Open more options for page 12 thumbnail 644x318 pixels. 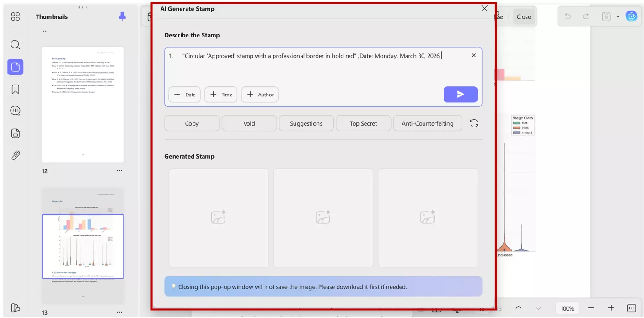pyautogui.click(x=119, y=170)
